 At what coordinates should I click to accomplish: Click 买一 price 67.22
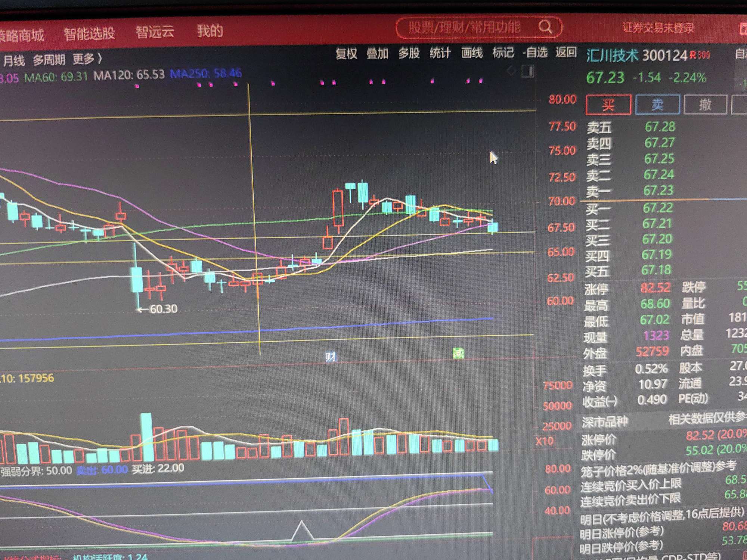pyautogui.click(x=658, y=208)
